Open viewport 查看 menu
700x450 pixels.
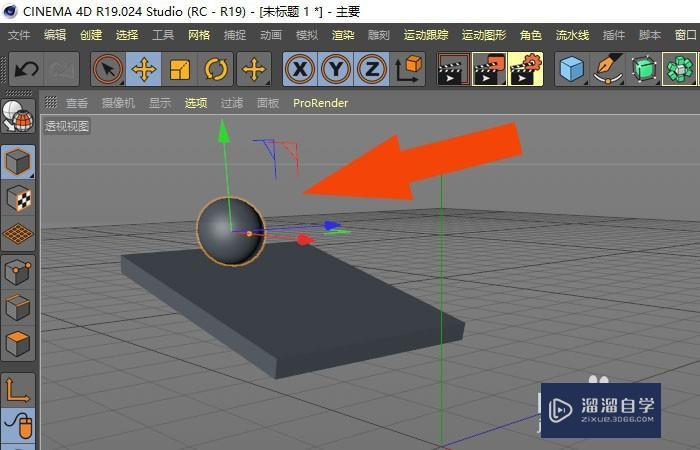(77, 103)
